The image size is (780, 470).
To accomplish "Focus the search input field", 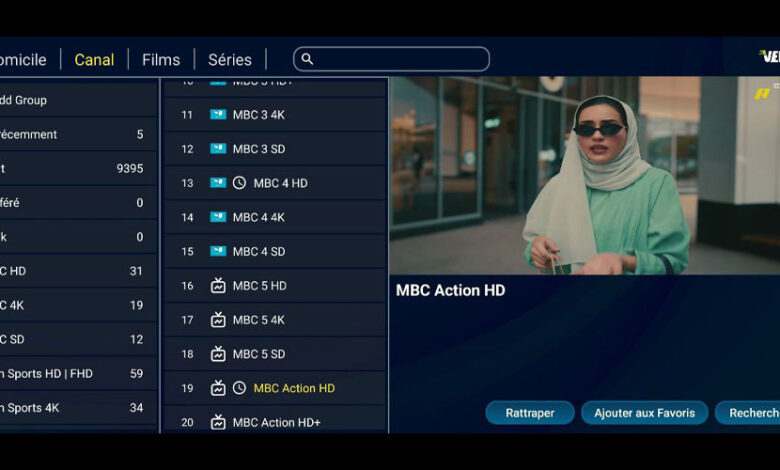I will point(400,59).
